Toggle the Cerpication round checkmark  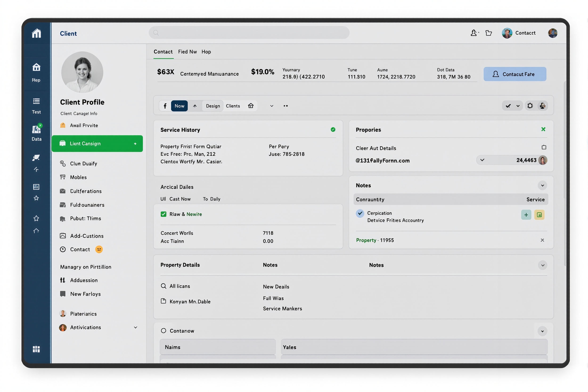tap(360, 213)
